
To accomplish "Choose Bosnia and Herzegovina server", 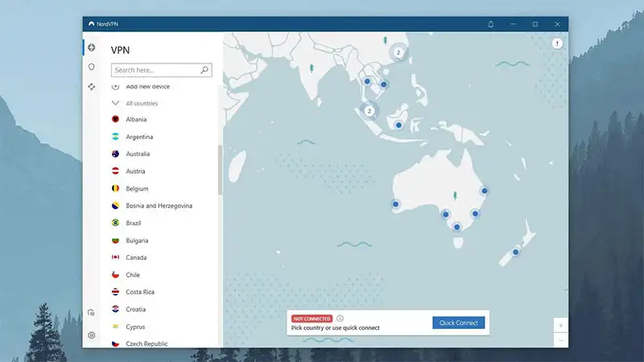I will [x=159, y=205].
